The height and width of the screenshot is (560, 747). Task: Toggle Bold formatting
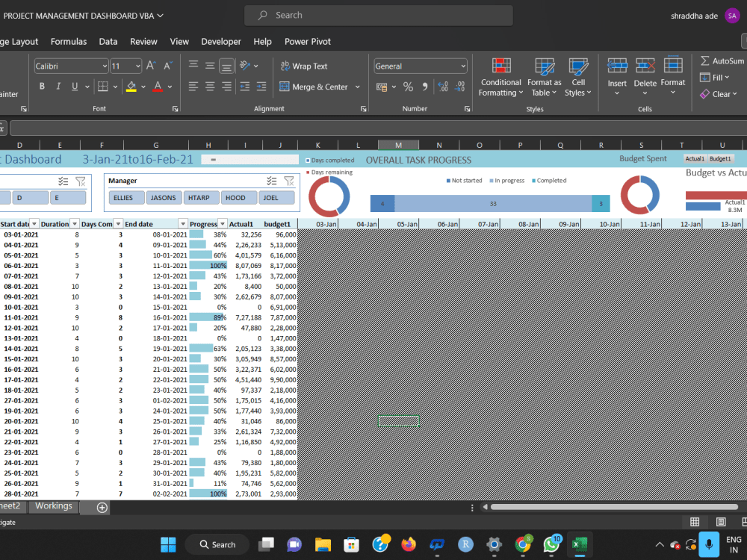click(x=42, y=86)
